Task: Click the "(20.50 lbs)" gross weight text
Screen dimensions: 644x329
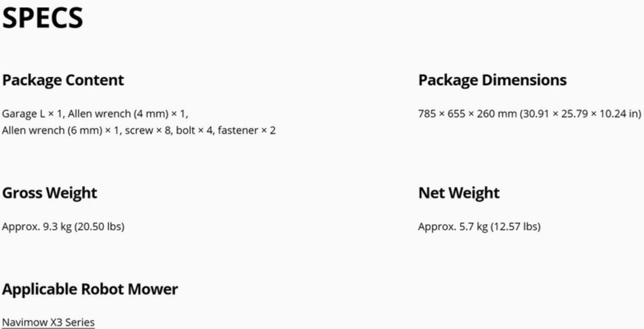Action: (99, 226)
